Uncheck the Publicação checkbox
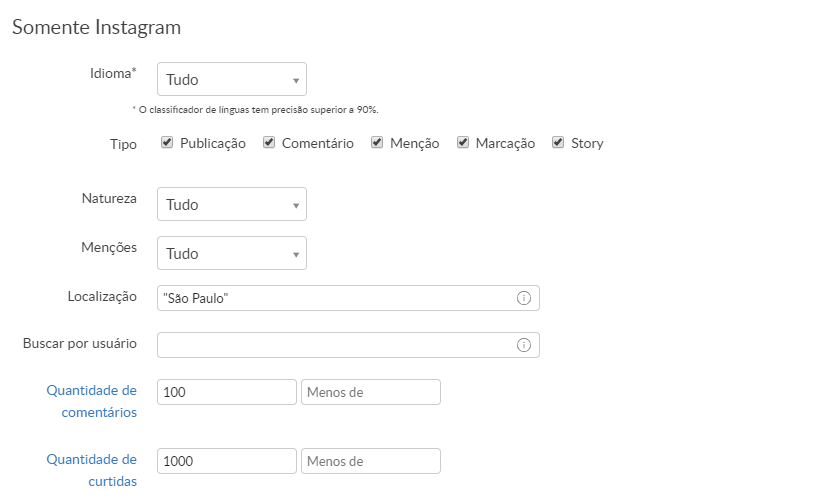837x502 pixels. pyautogui.click(x=168, y=143)
